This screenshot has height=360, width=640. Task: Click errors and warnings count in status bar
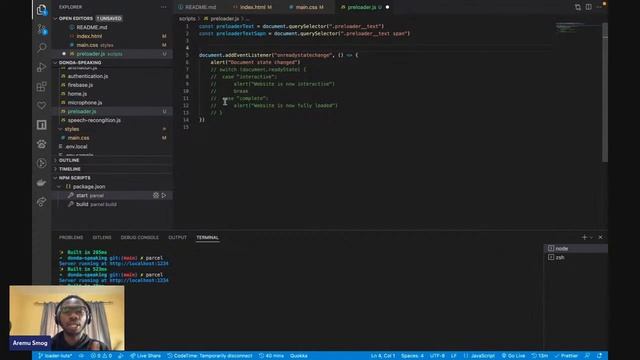pyautogui.click(x=101, y=356)
